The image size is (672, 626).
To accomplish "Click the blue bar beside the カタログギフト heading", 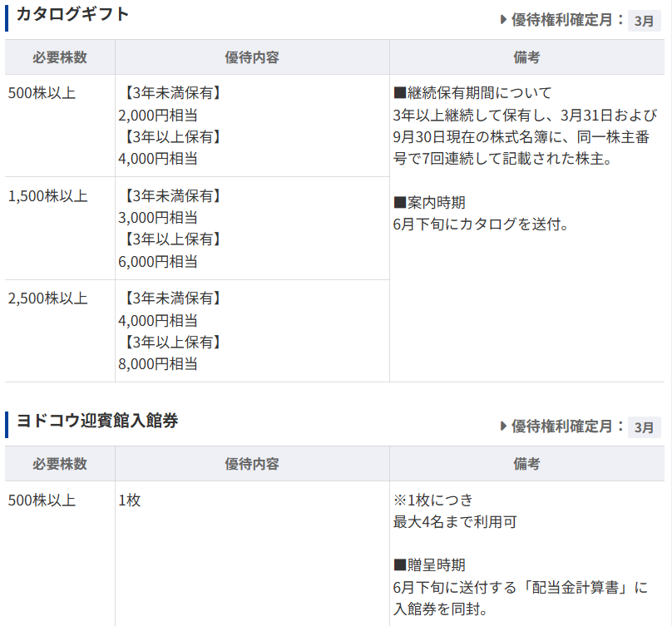I will tap(7, 17).
